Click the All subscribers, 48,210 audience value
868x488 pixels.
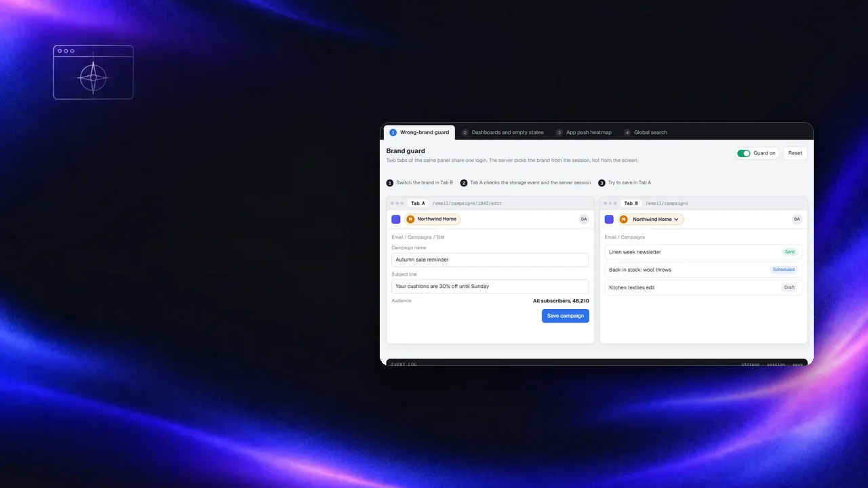[x=561, y=301]
